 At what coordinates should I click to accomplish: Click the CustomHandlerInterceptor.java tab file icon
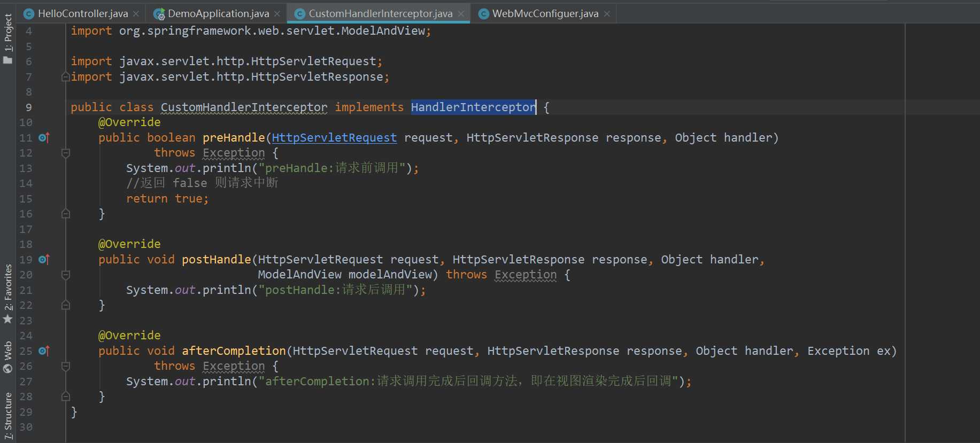300,14
